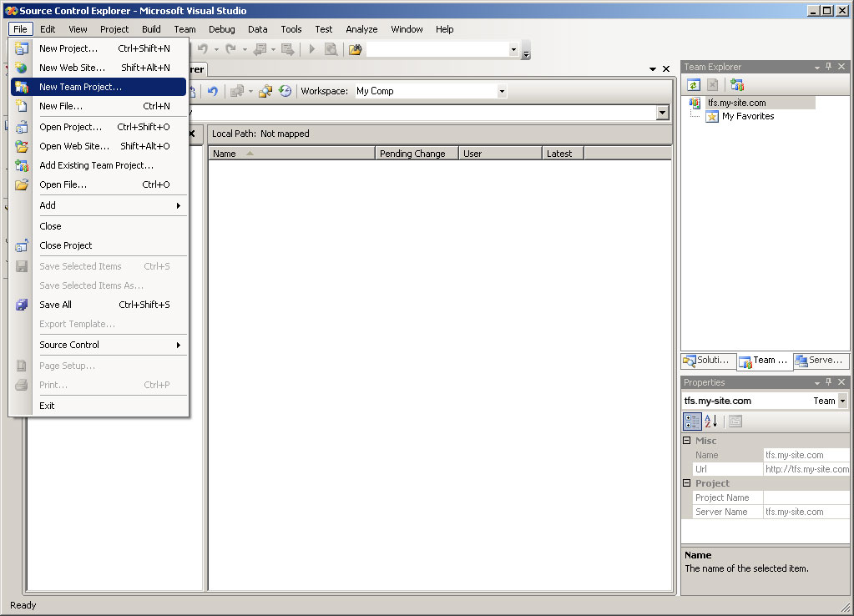
Task: Open the Properties object selector dropdown
Action: (x=842, y=401)
